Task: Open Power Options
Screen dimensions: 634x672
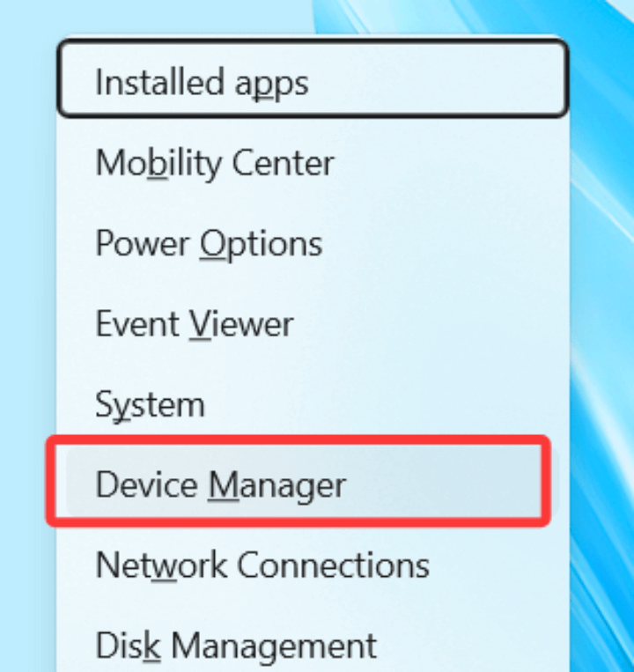Action: pos(209,243)
